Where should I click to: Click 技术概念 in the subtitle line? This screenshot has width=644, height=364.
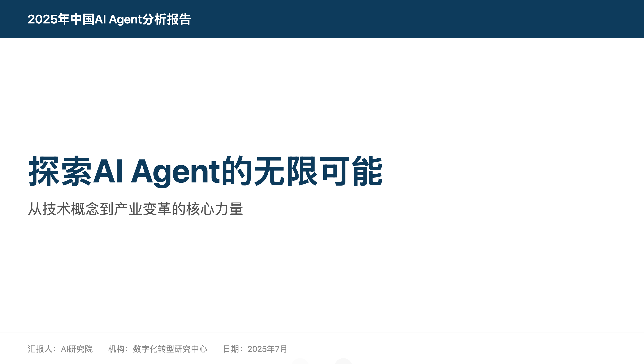(71, 209)
